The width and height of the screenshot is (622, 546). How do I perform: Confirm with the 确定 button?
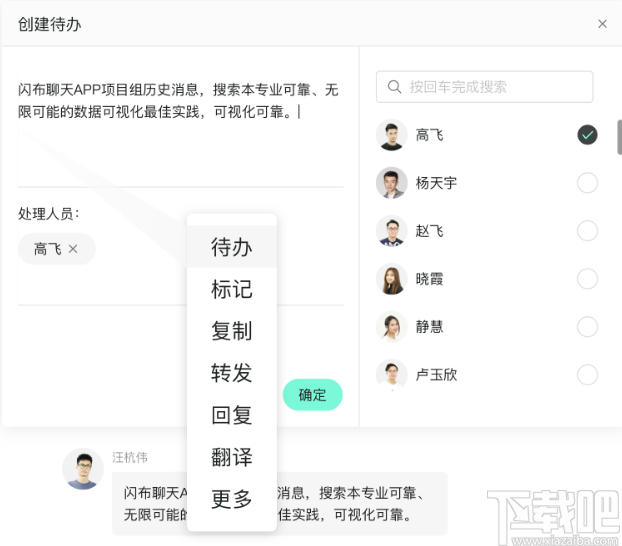click(x=313, y=395)
